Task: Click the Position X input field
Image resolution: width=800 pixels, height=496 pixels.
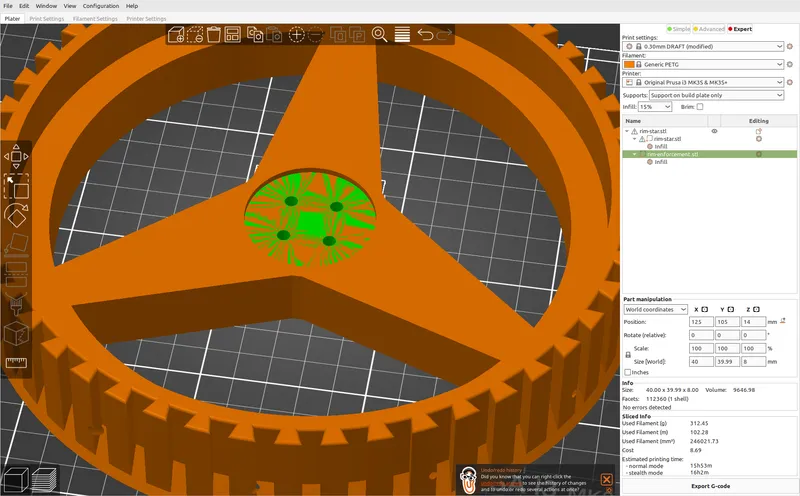Action: coord(701,322)
